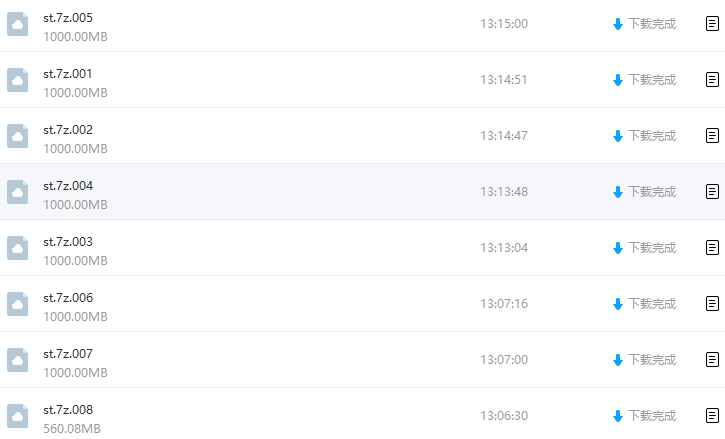The image size is (725, 439).
Task: Click the 560.08MB file size text
Action: (x=72, y=429)
